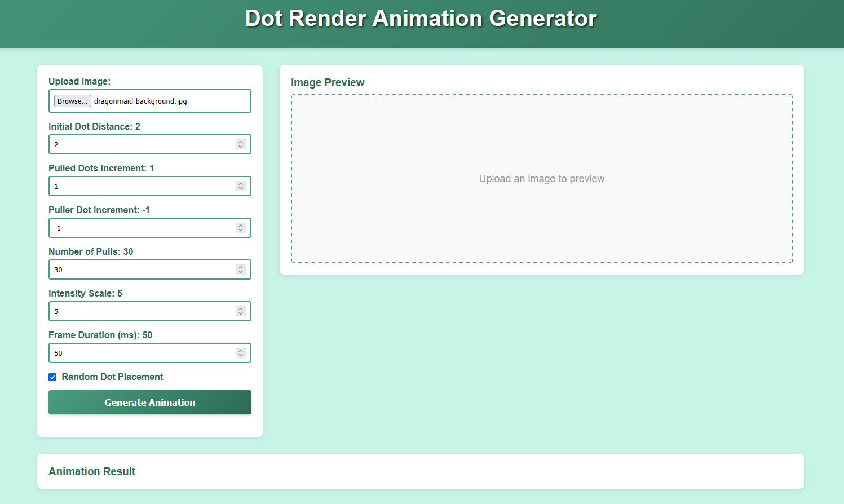The height and width of the screenshot is (504, 844).
Task: Click the Dot Render Animation Generator title
Action: [421, 18]
